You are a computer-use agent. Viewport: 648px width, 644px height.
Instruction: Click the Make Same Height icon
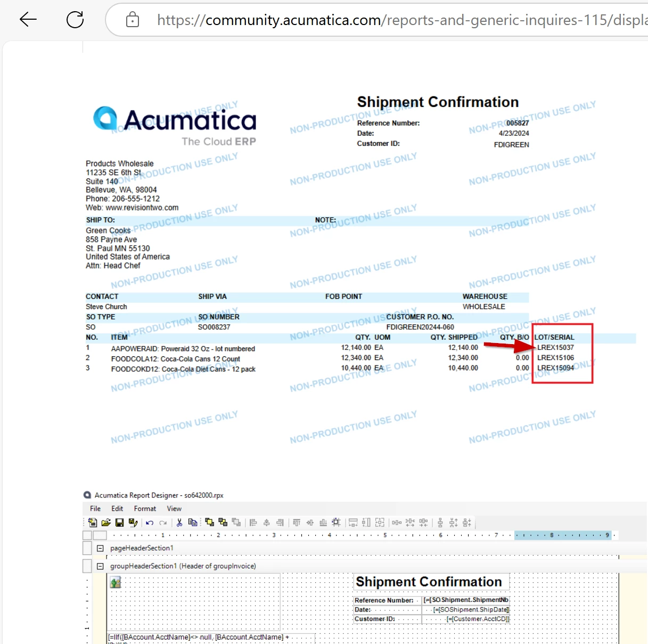point(366,523)
